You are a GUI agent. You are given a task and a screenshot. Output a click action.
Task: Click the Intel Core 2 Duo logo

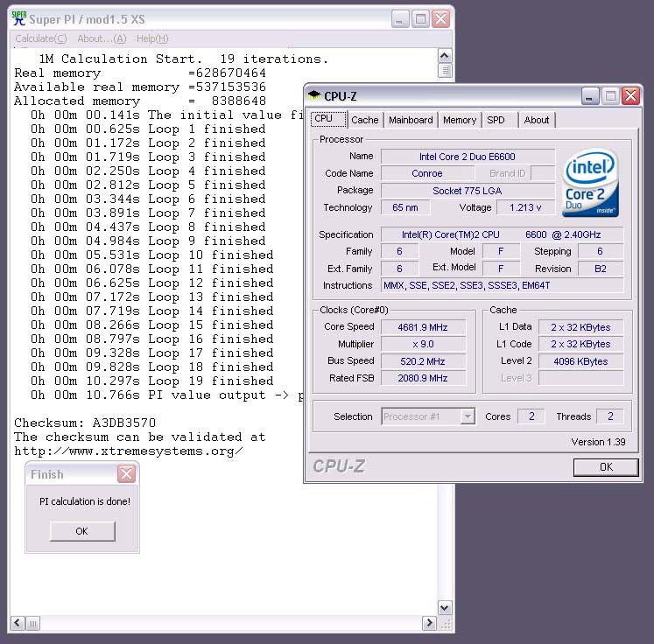pyautogui.click(x=590, y=183)
